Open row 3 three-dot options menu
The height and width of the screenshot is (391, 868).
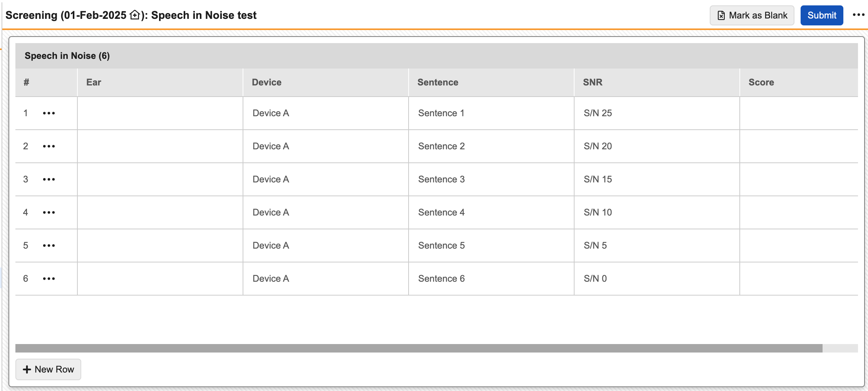49,179
